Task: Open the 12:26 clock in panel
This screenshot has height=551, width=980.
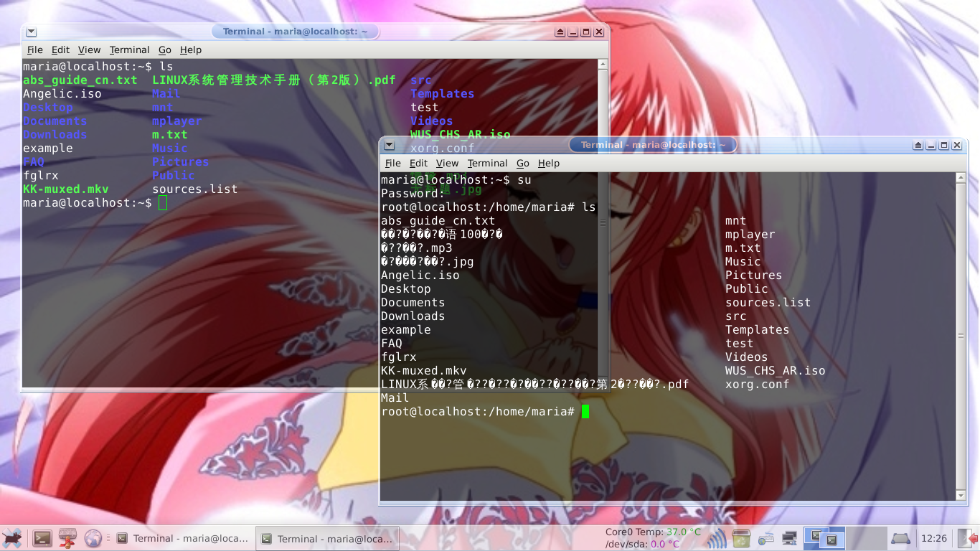Action: point(933,538)
